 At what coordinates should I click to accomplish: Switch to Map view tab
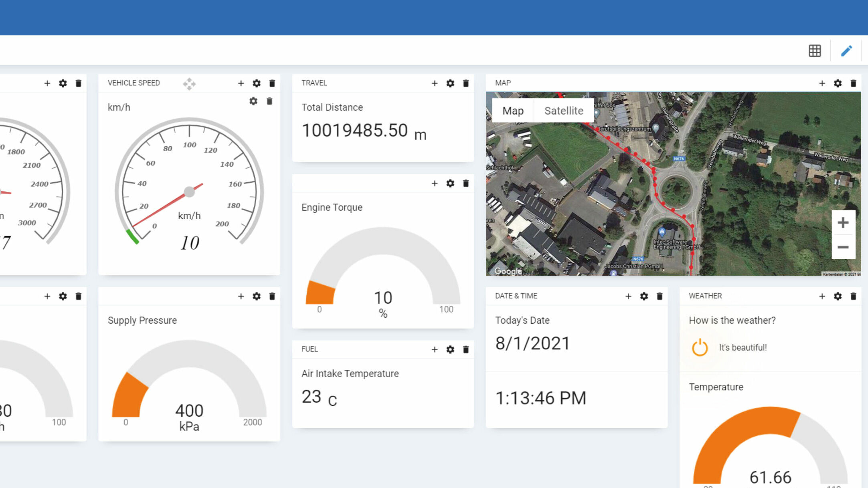[x=513, y=111]
